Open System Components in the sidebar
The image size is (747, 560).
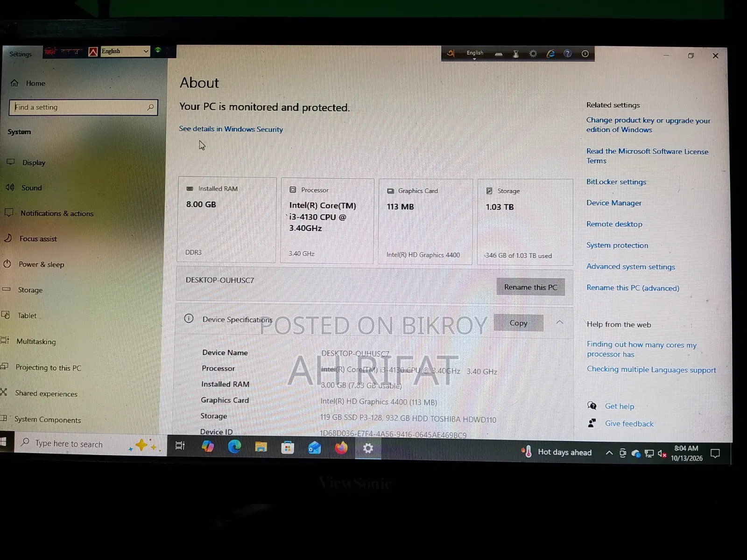pyautogui.click(x=41, y=420)
